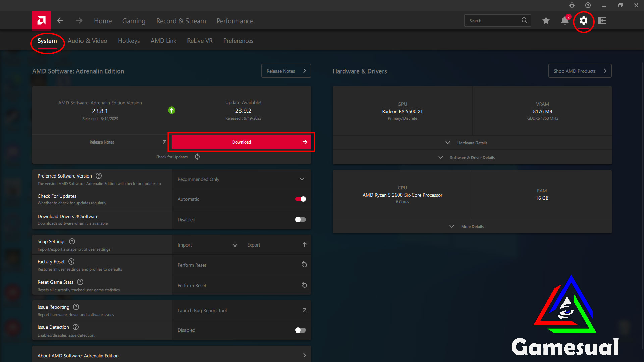The height and width of the screenshot is (362, 644).
Task: Open Preferred Software Version help icon
Action: (99, 176)
